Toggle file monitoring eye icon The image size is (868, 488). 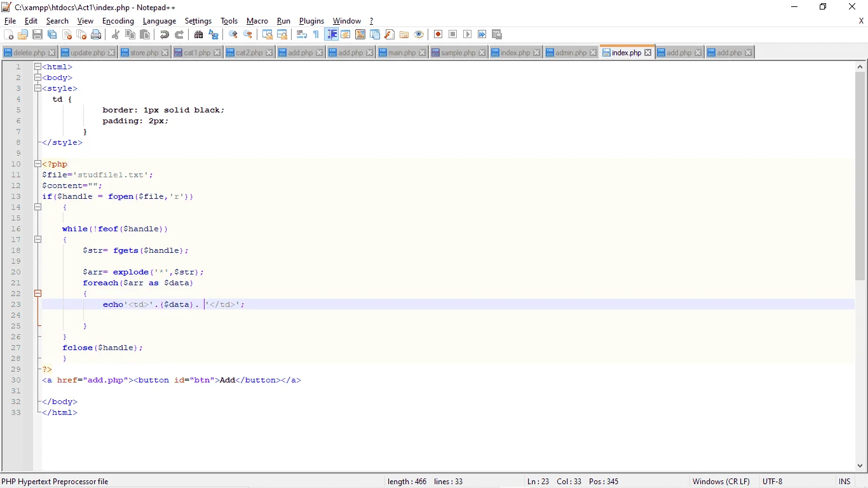(419, 34)
